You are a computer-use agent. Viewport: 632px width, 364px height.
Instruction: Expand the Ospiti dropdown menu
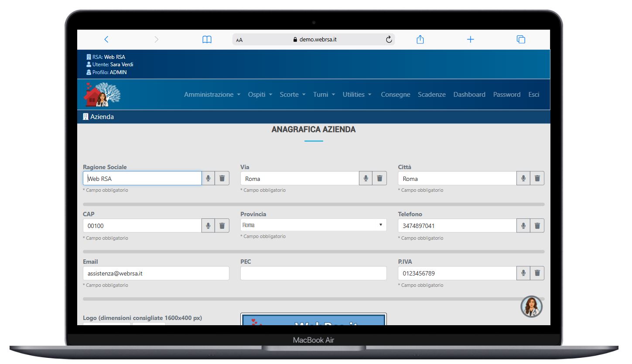pos(260,95)
